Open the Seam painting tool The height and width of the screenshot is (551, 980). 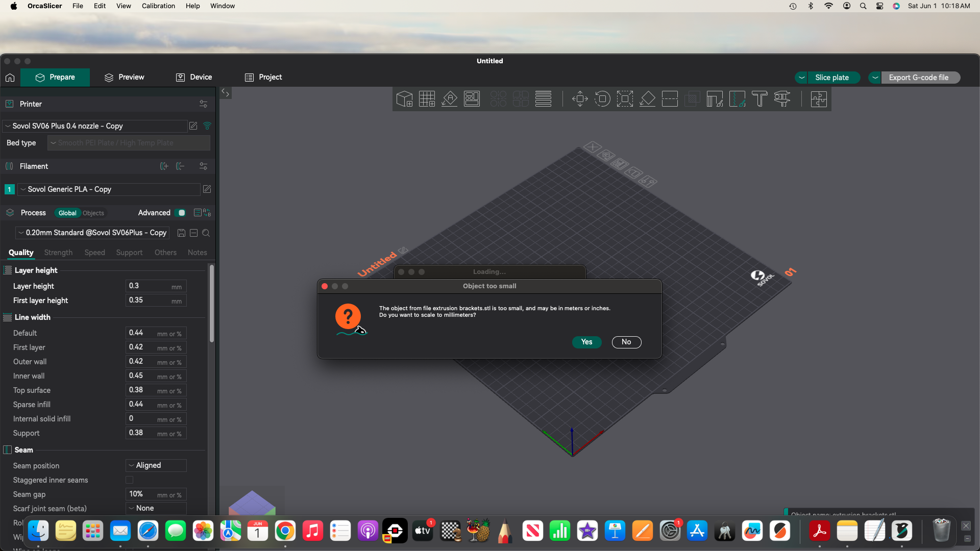737,98
